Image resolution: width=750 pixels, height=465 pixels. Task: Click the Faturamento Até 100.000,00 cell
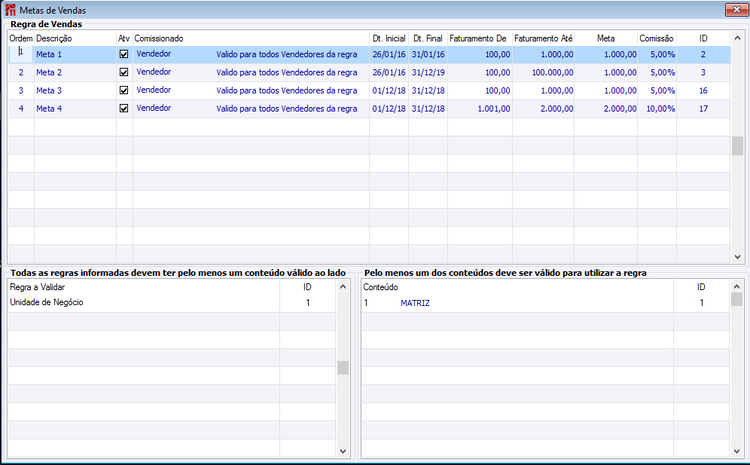point(543,72)
